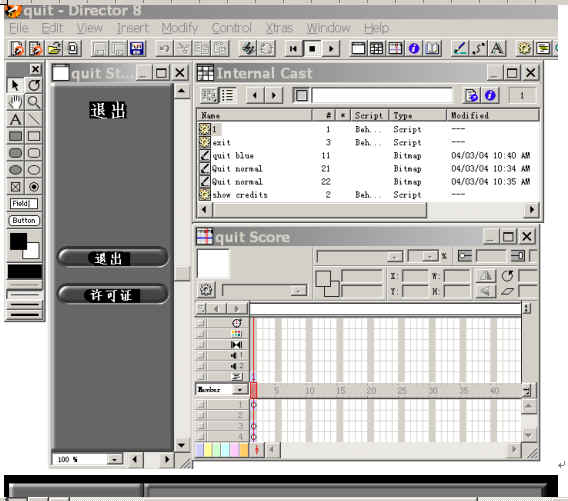Open cast member script icon

coord(471,96)
